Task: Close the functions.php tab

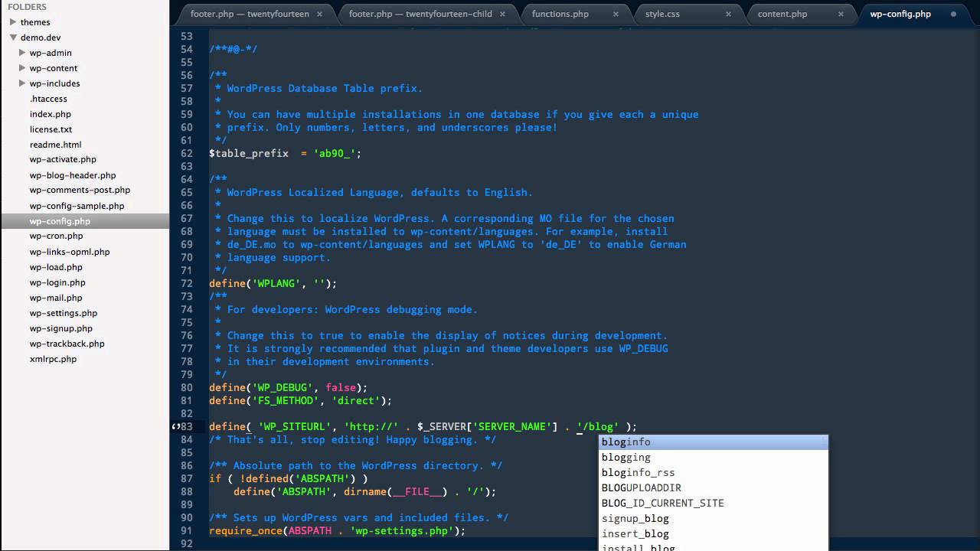Action: [617, 14]
